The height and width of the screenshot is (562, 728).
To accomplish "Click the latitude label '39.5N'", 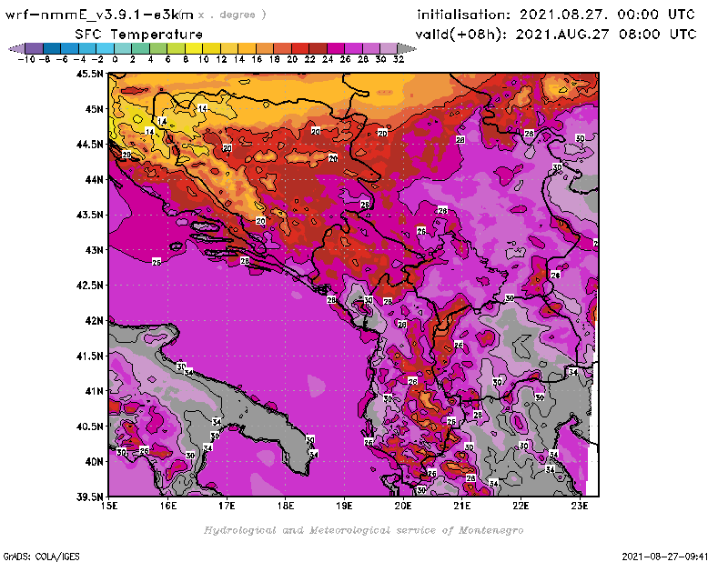I will coord(89,497).
